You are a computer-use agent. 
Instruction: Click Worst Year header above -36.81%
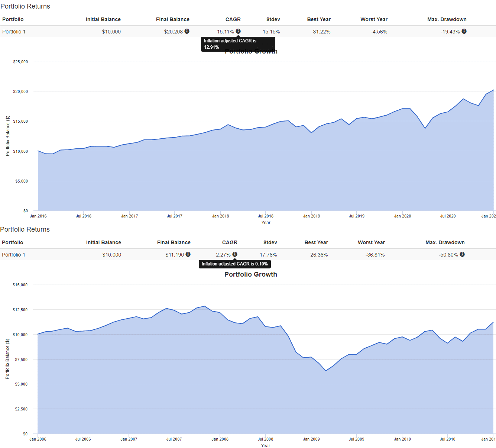pos(371,242)
